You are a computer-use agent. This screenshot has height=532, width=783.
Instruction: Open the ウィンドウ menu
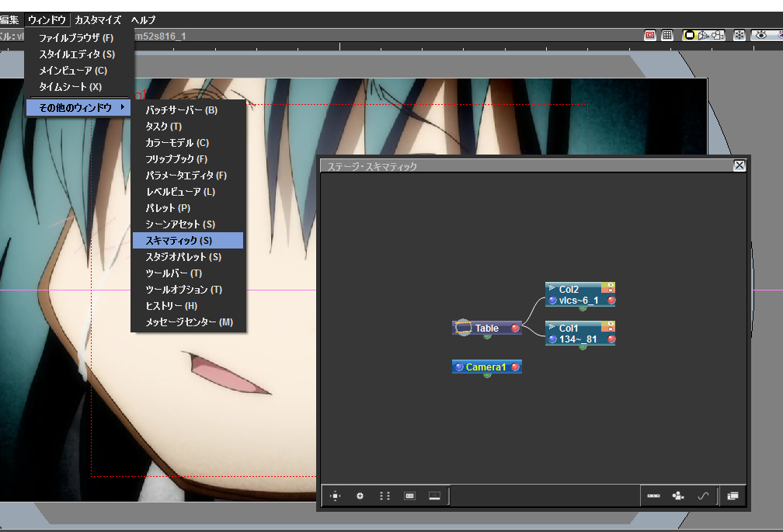pos(47,20)
